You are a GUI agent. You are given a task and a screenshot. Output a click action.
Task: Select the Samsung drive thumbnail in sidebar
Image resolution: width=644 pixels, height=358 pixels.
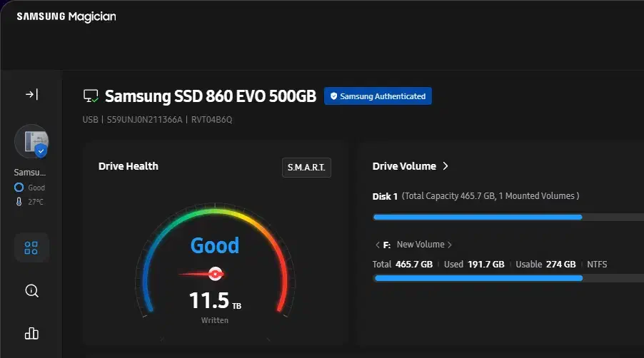31,141
